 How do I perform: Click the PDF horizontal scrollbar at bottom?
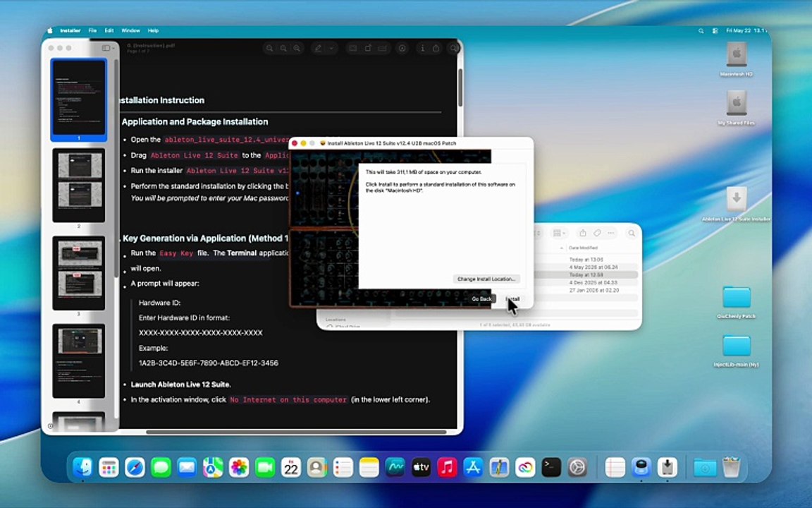pyautogui.click(x=296, y=432)
